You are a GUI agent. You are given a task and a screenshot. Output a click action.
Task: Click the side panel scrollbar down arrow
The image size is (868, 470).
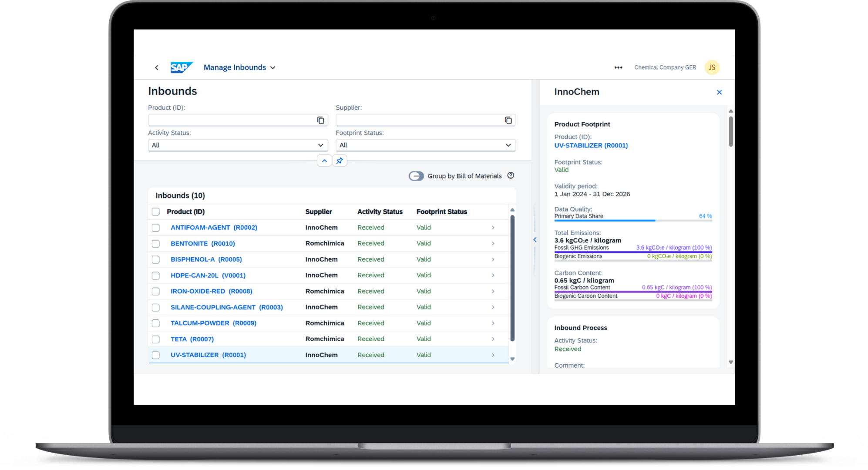tap(730, 363)
